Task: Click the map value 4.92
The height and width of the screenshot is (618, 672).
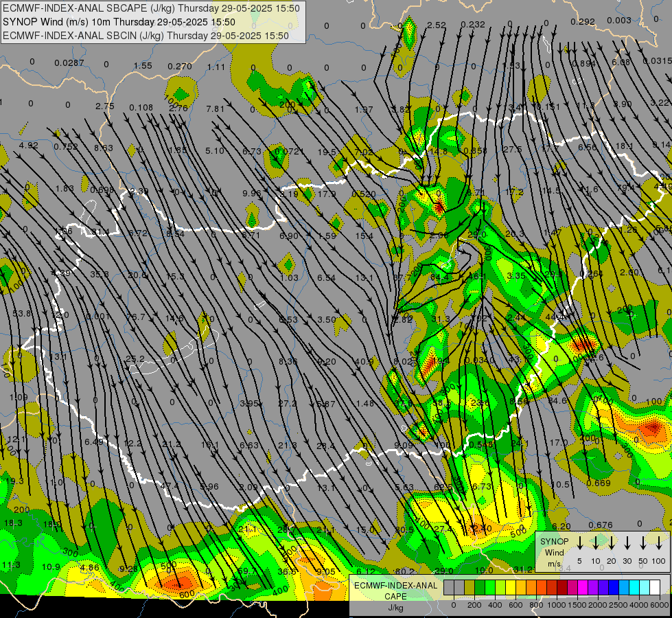Action: (28, 145)
